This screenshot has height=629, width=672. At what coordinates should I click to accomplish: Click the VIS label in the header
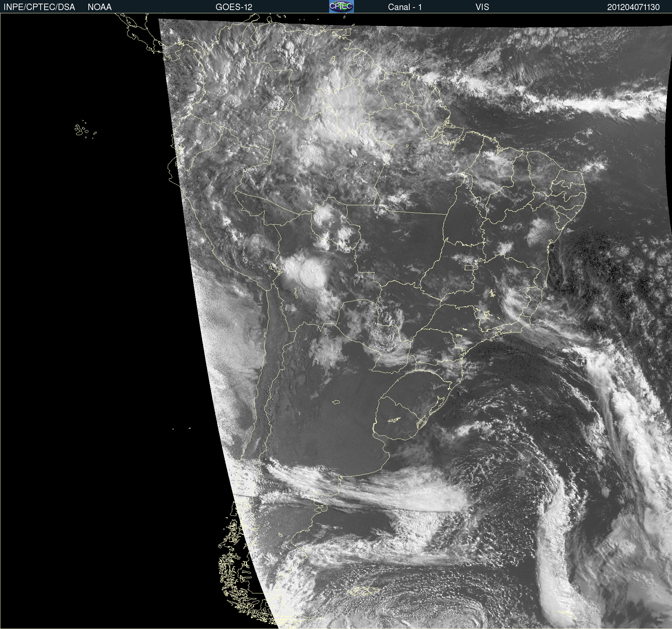[482, 7]
